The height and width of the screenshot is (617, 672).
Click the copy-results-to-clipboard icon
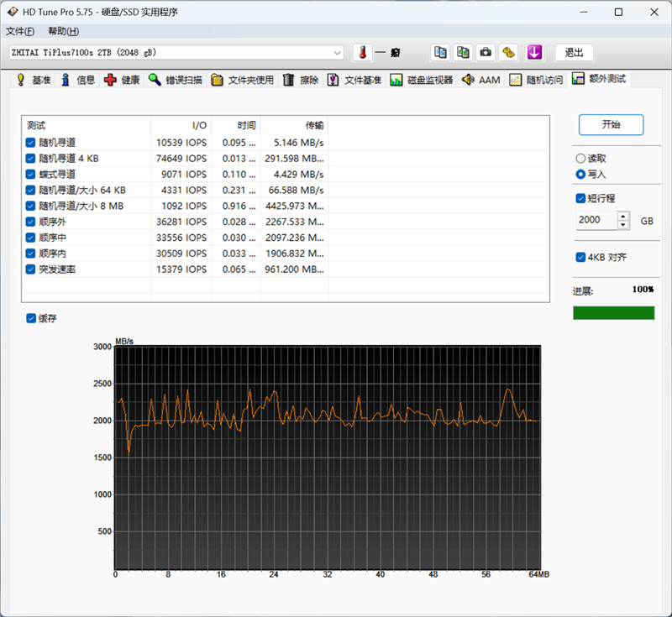[440, 52]
